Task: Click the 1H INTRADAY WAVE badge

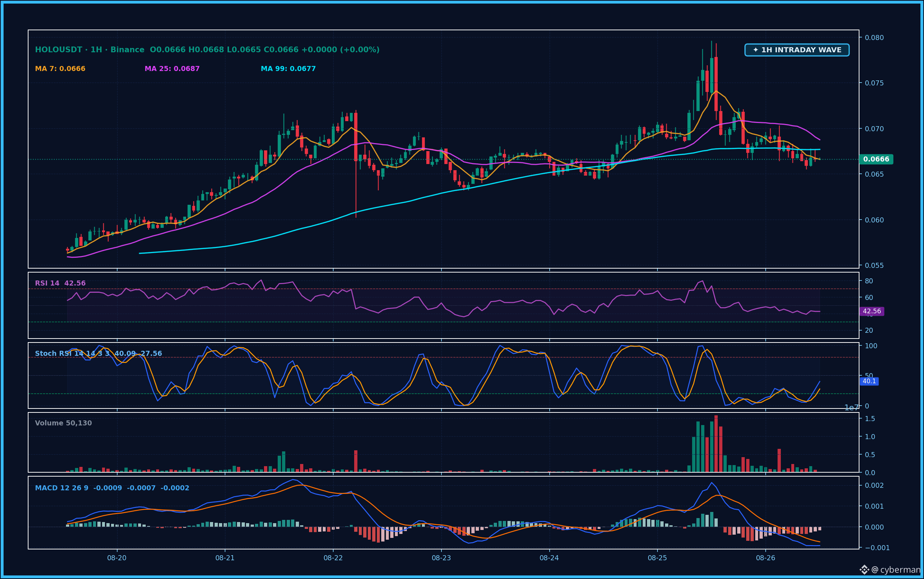Action: click(797, 50)
